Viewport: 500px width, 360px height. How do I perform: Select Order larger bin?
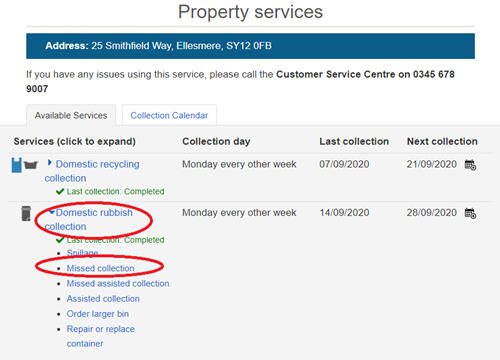98,314
